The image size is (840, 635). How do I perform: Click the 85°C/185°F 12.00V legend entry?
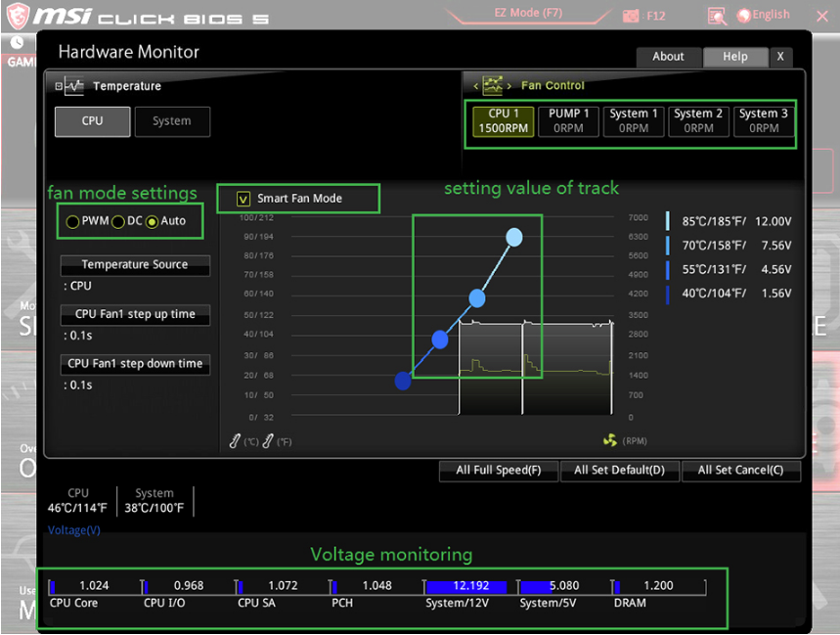(729, 221)
